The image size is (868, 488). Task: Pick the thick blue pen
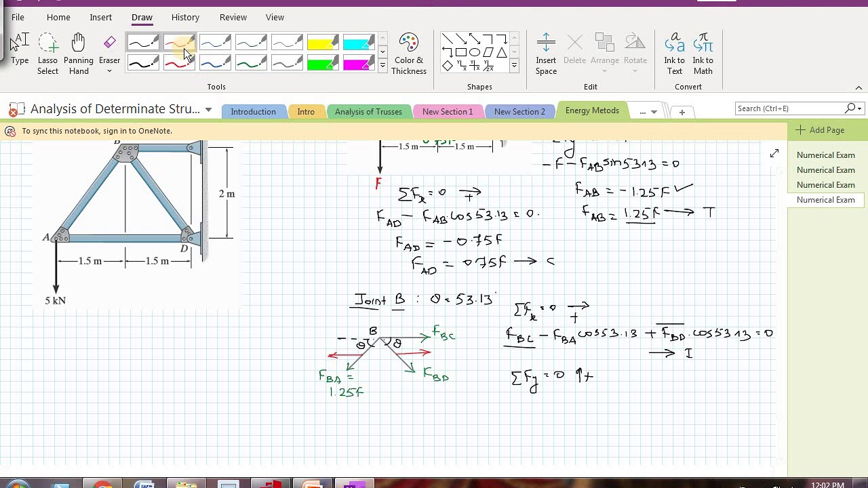(x=215, y=63)
